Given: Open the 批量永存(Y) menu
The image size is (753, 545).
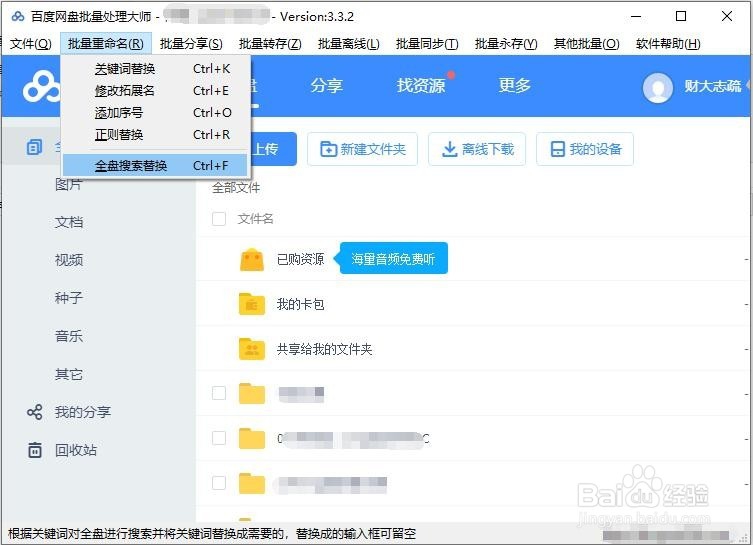Looking at the screenshot, I should [x=506, y=44].
